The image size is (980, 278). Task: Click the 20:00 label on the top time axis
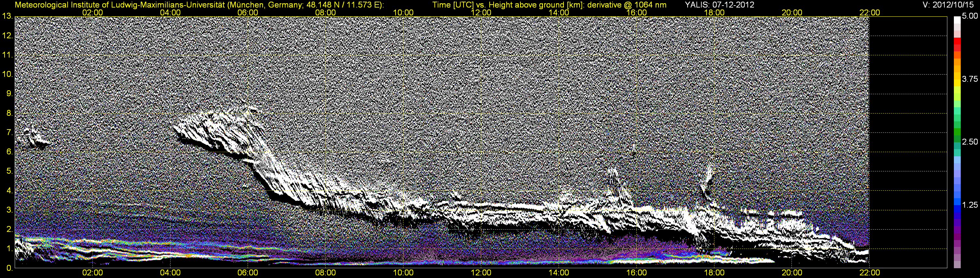[x=792, y=12]
